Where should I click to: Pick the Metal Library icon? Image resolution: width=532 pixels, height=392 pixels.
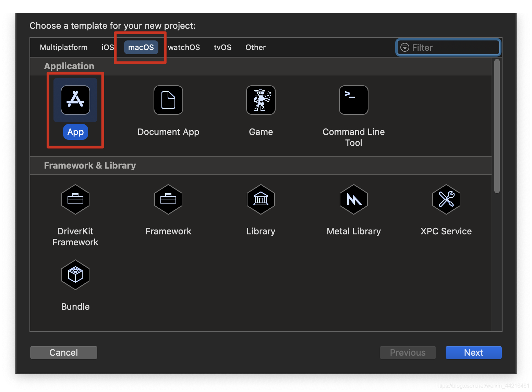[354, 199]
